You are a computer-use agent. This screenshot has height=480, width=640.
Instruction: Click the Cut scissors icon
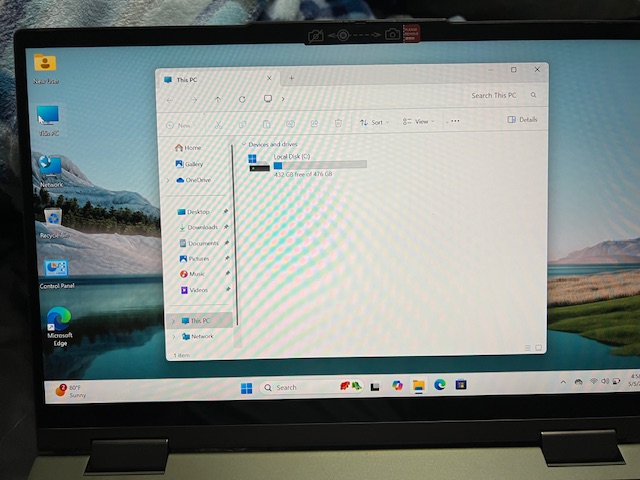(x=218, y=124)
